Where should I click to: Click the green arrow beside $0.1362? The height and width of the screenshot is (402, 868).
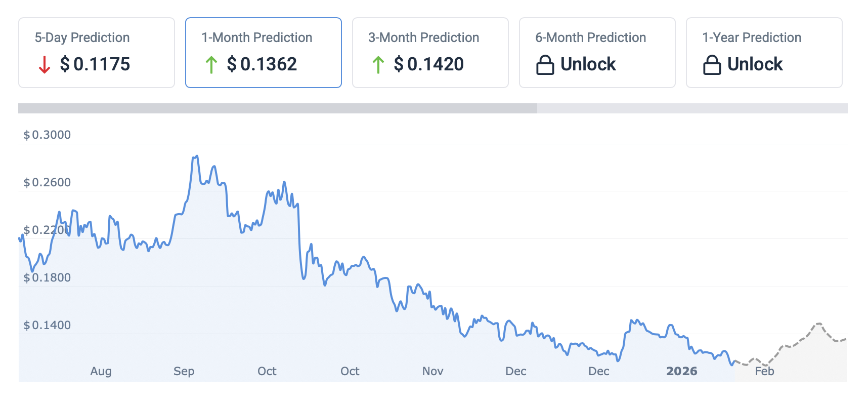coord(211,65)
